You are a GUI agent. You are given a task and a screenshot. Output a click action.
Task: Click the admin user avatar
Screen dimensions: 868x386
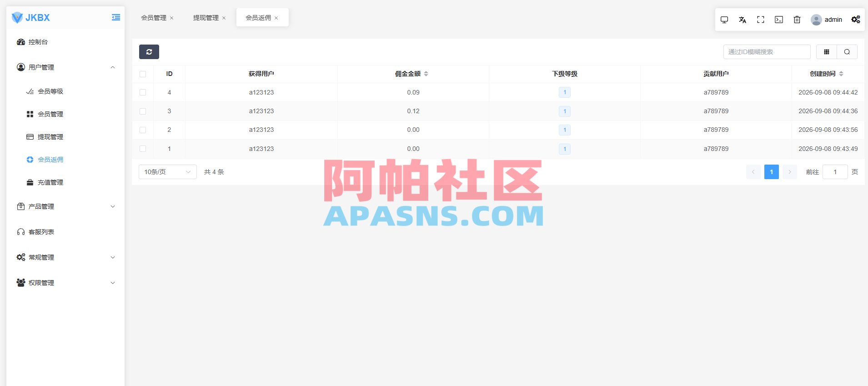[x=816, y=20]
